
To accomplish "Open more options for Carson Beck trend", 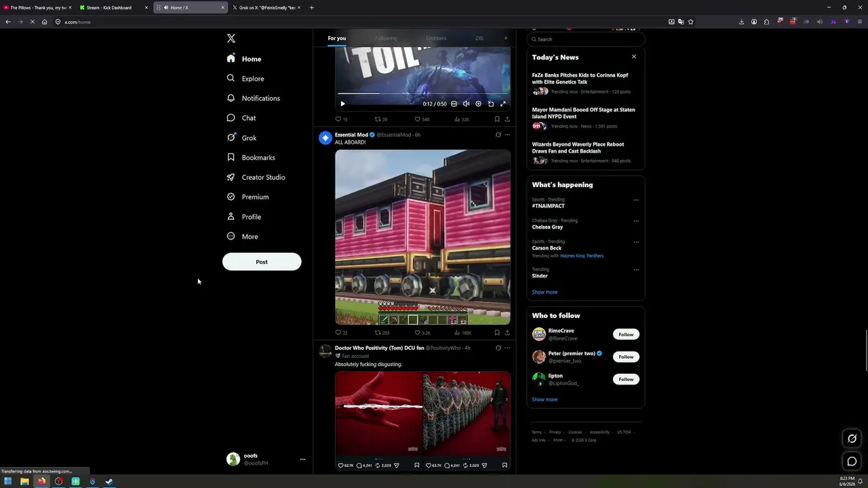I will click(x=636, y=242).
